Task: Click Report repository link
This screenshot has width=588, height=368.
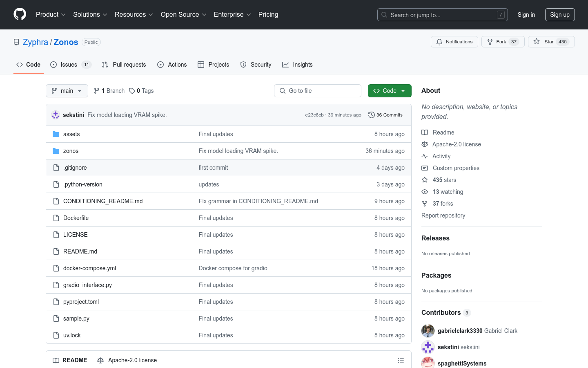Action: coord(443,215)
